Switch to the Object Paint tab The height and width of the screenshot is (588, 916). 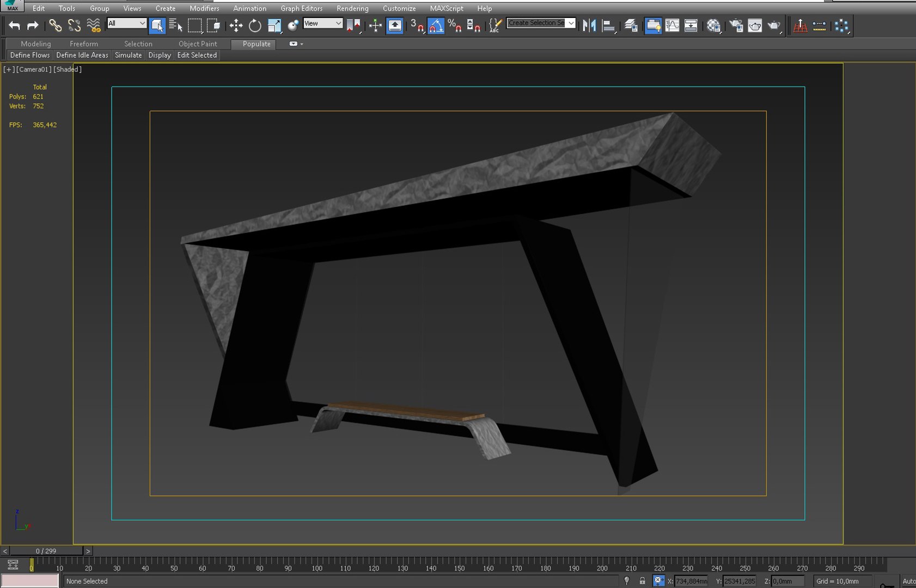pyautogui.click(x=198, y=44)
